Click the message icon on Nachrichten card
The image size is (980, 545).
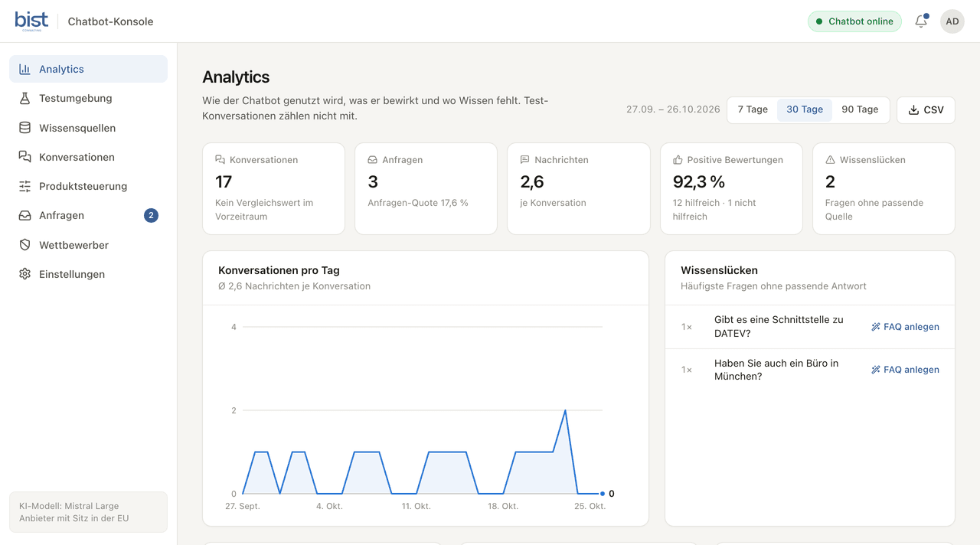pos(525,160)
